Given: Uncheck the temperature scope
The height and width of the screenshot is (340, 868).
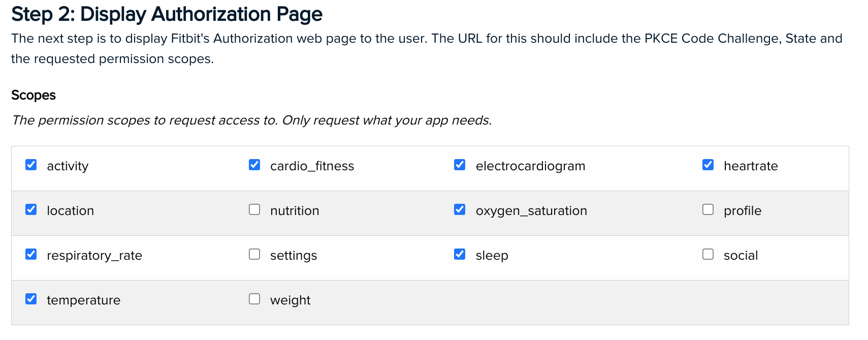Looking at the screenshot, I should click(x=31, y=299).
